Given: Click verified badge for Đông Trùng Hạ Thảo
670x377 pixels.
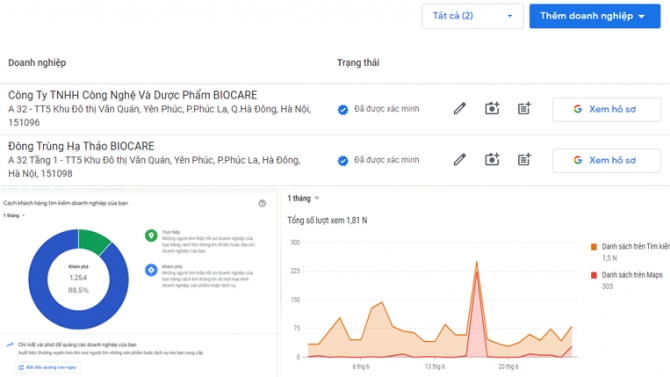Looking at the screenshot, I should tap(343, 161).
